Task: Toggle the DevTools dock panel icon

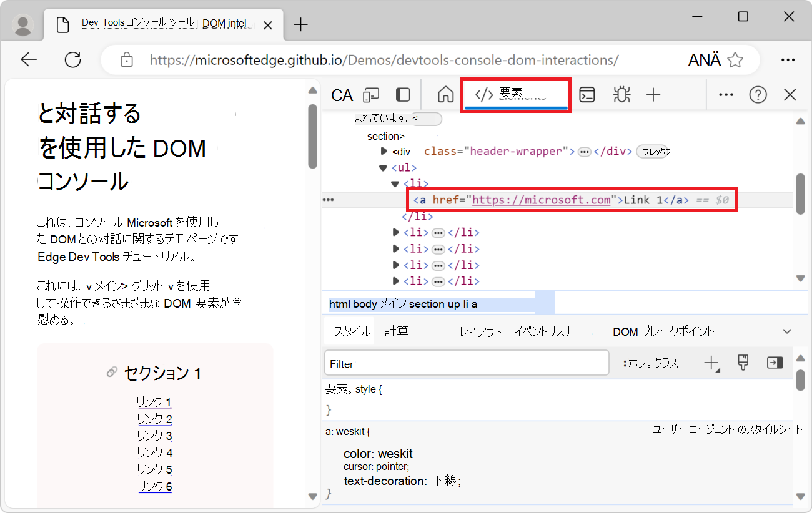Action: pos(403,95)
